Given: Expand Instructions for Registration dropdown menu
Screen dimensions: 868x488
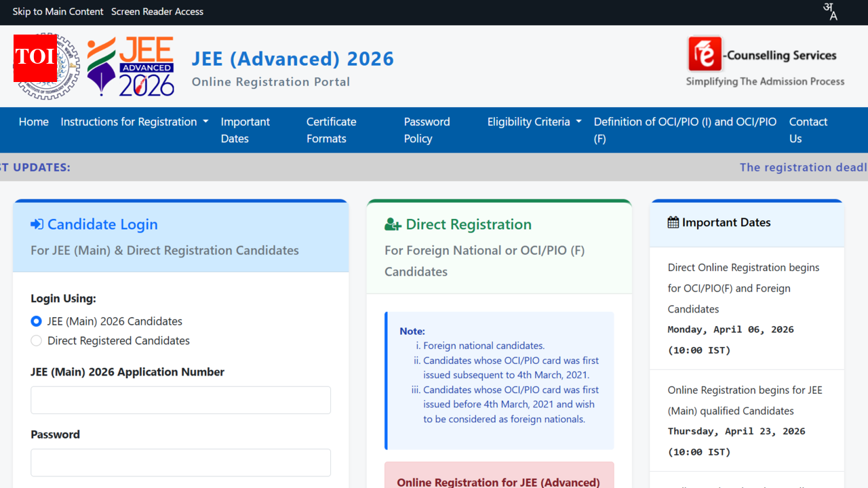Looking at the screenshot, I should click(x=134, y=122).
